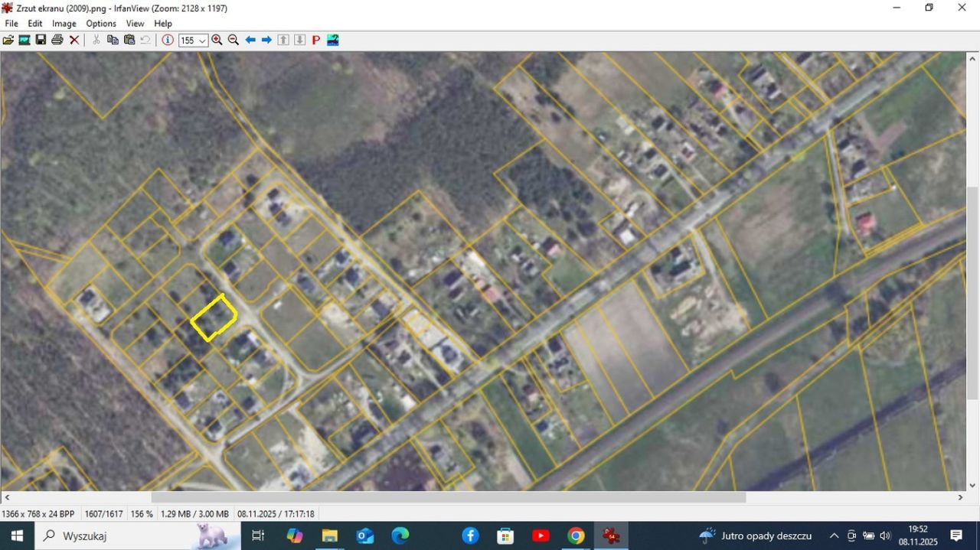Go to next image with right arrow

(266, 40)
